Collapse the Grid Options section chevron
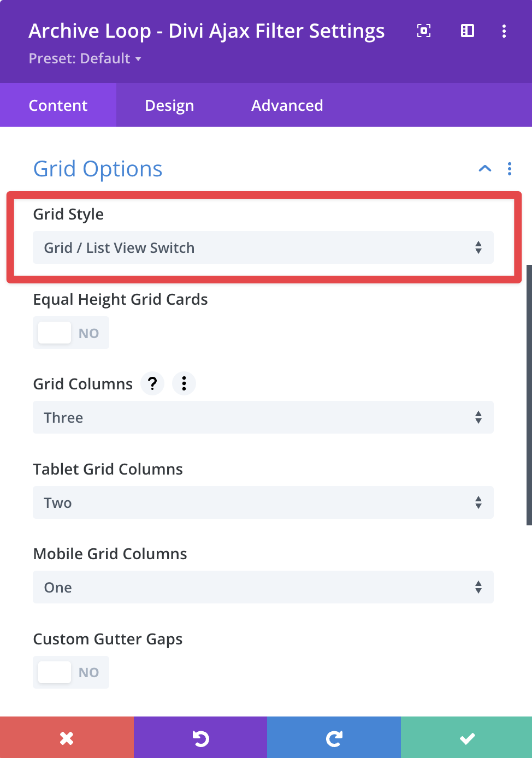Image resolution: width=532 pixels, height=758 pixels. click(x=484, y=169)
